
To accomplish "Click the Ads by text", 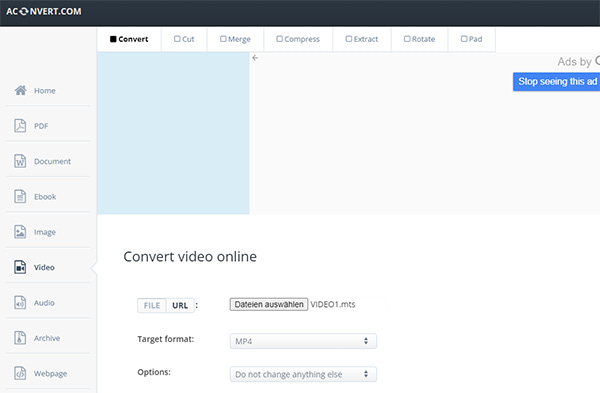I will pos(574,62).
